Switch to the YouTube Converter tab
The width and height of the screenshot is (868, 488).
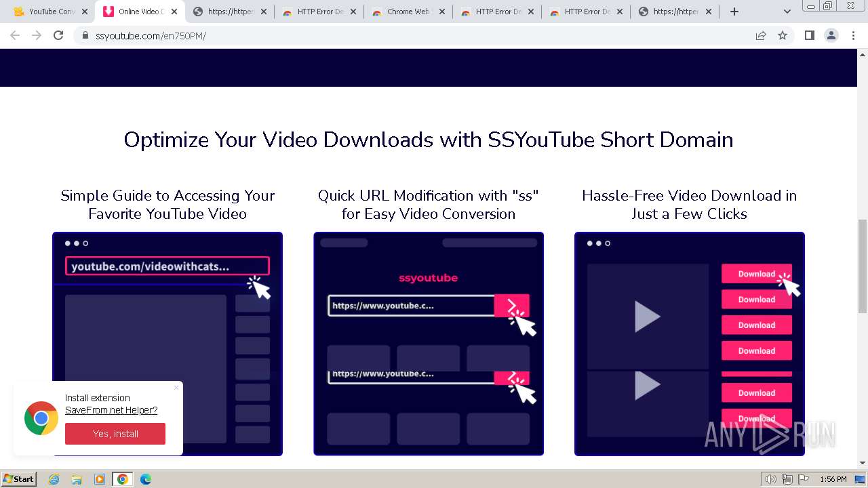pyautogui.click(x=45, y=12)
